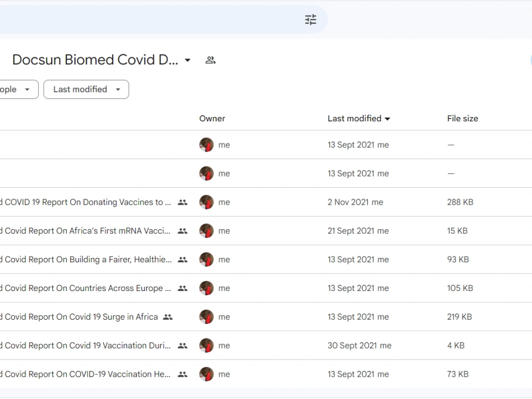The height and width of the screenshot is (399, 532).
Task: Click shared icon on Vaccination Duri row
Action: point(182,346)
